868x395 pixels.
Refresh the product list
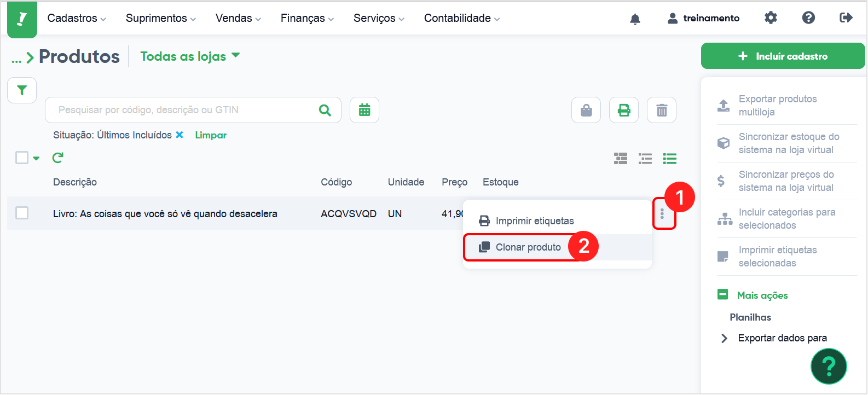click(x=57, y=158)
